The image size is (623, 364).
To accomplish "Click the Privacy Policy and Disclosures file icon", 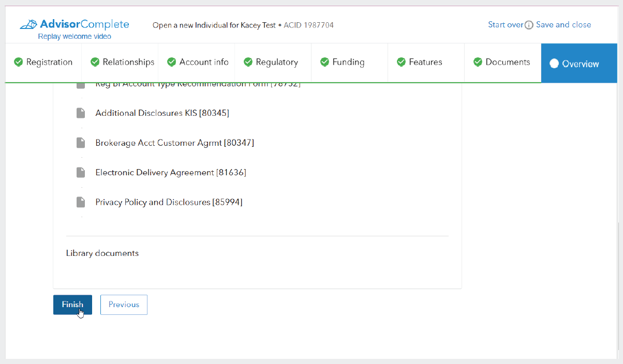I will point(81,202).
